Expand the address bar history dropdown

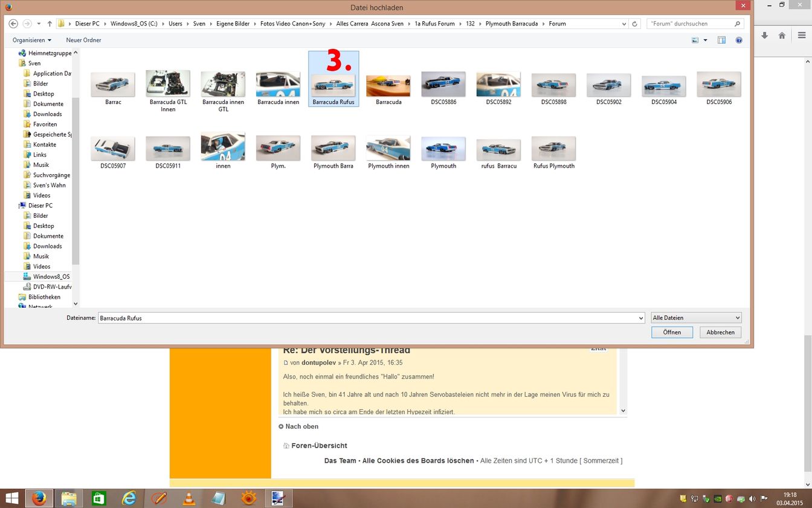[624, 24]
